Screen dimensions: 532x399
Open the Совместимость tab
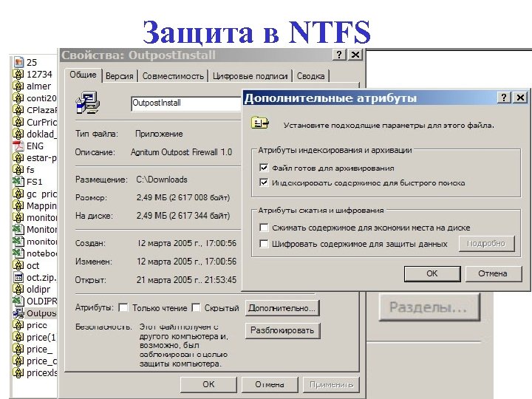point(173,76)
